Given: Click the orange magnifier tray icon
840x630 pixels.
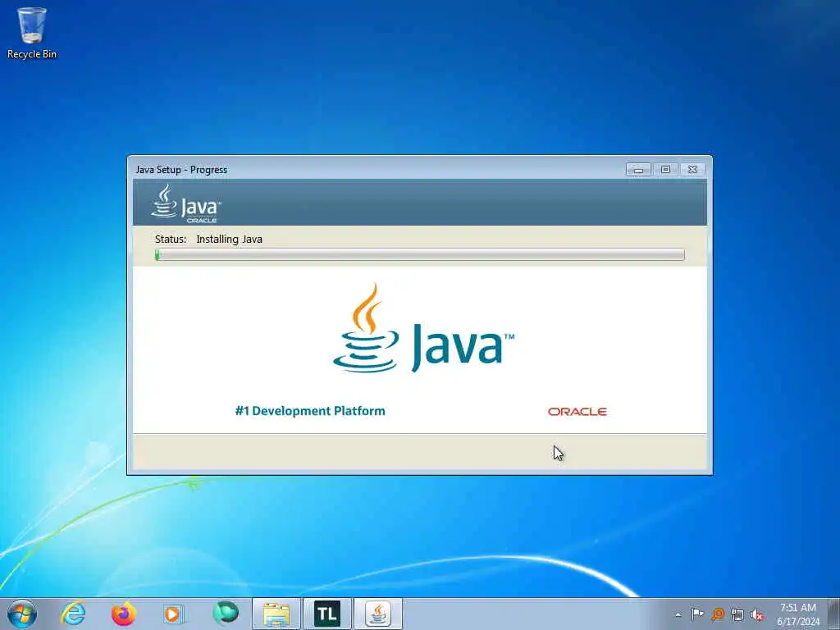Looking at the screenshot, I should click(717, 614).
